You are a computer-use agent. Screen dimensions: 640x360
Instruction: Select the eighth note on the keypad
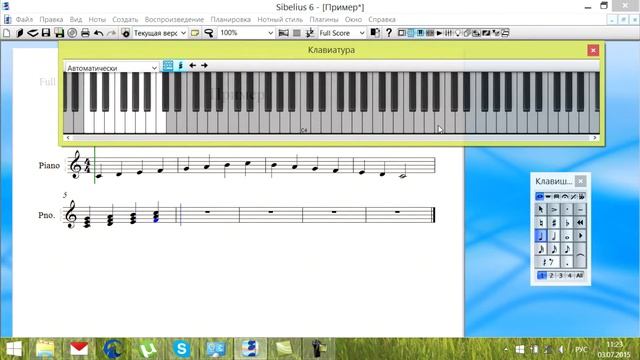coord(567,249)
